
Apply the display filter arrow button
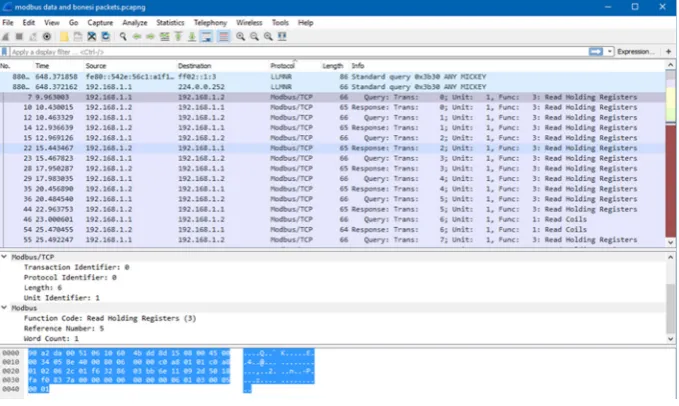pyautogui.click(x=596, y=52)
